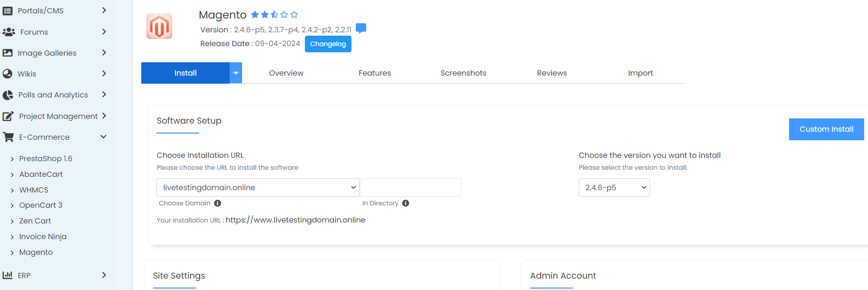Switch to the Overview tab
The width and height of the screenshot is (868, 290).
tap(286, 73)
